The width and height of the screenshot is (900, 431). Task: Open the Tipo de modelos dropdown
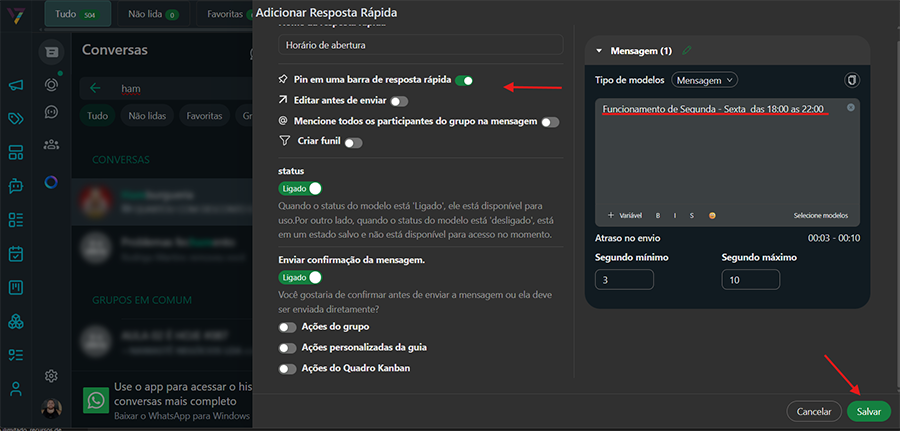[x=705, y=80]
